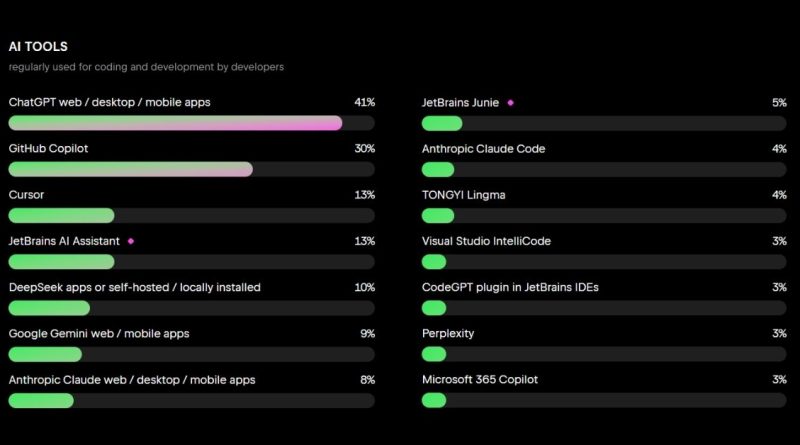Screen dimensions: 800x445
Task: Click the Anthropic Claude Code bar
Action: click(x=604, y=169)
